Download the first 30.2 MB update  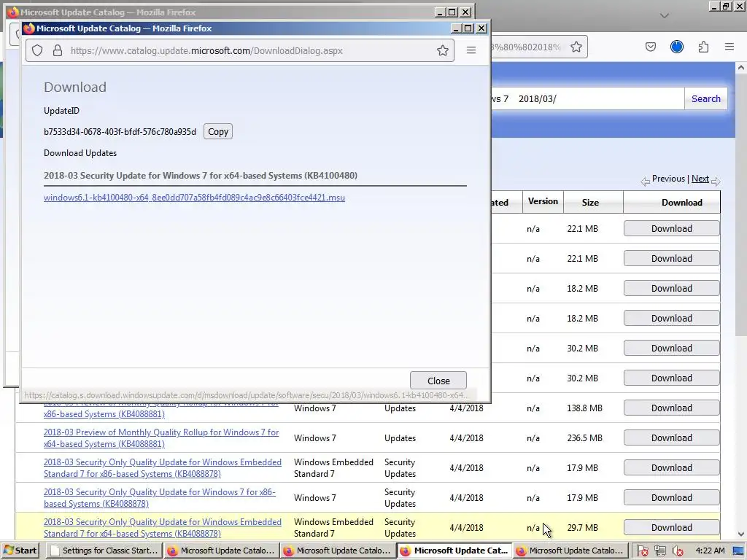click(671, 348)
